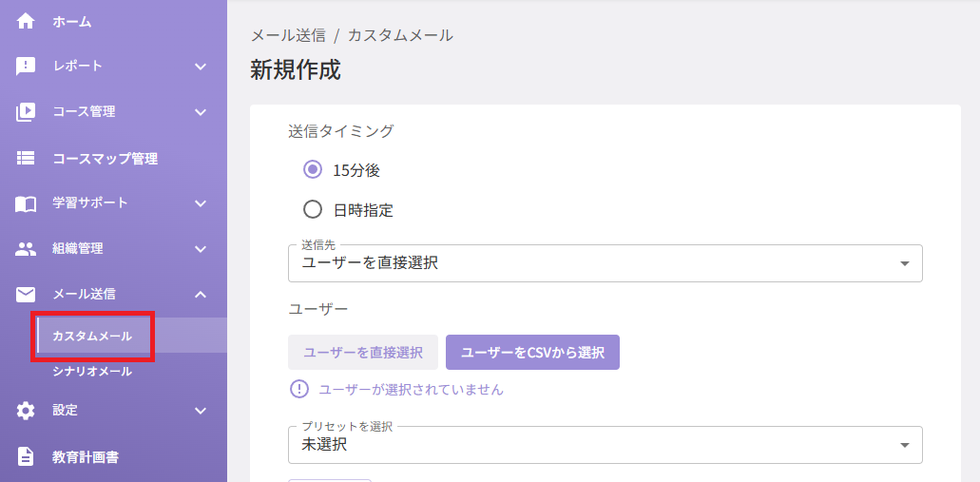Click the open book learning support icon
The height and width of the screenshot is (482, 980).
[x=26, y=203]
